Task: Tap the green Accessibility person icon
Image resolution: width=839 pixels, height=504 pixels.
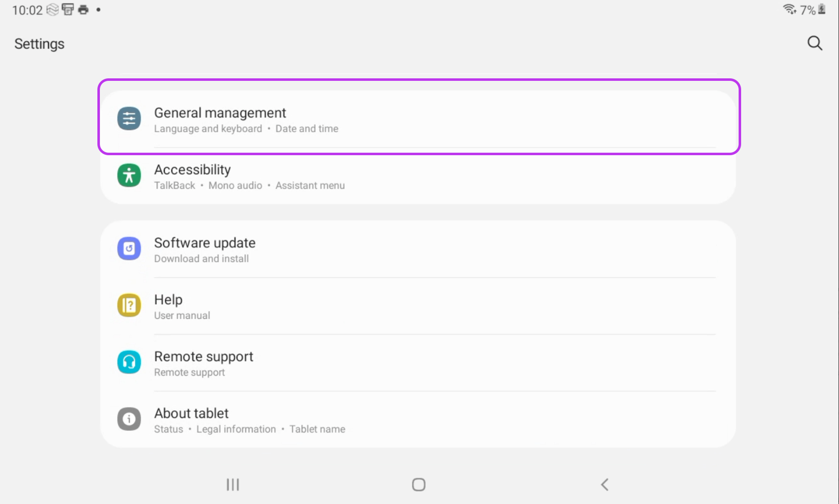Action: [129, 176]
